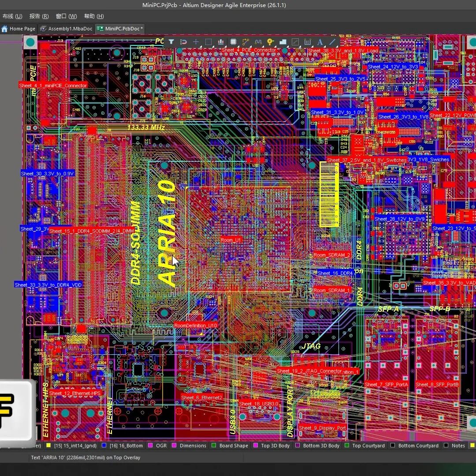Switch to the Assembly1.MbaDoc tab

pyautogui.click(x=67, y=29)
